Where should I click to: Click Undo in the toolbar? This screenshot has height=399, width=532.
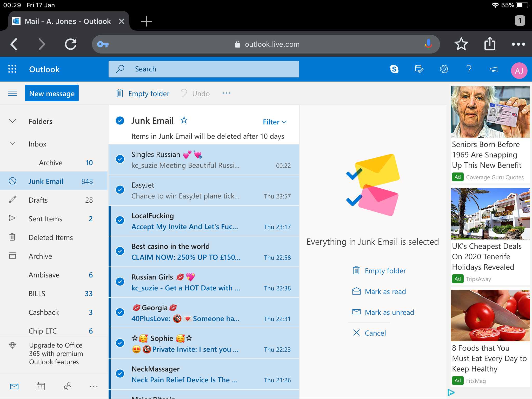195,93
